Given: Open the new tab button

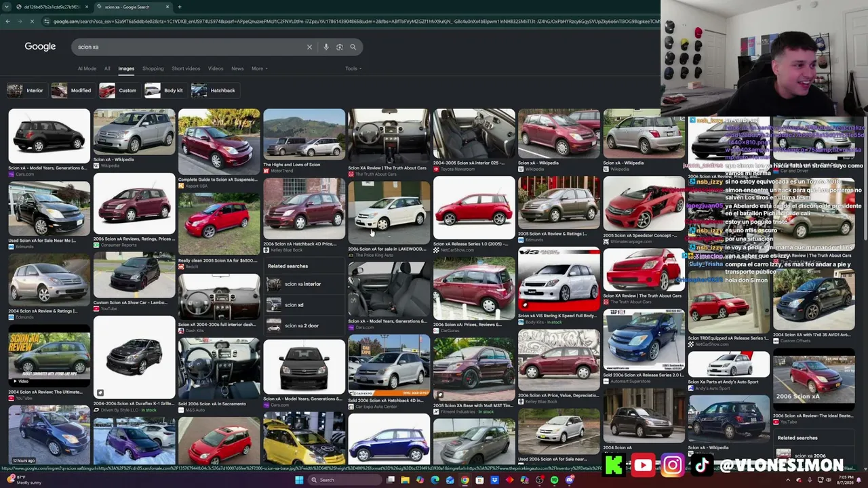Looking at the screenshot, I should [x=179, y=7].
